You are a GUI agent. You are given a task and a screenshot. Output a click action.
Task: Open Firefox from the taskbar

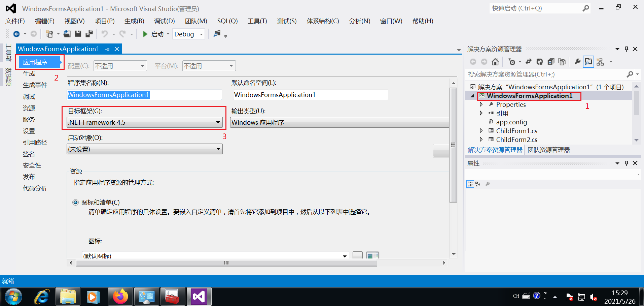coord(120,297)
